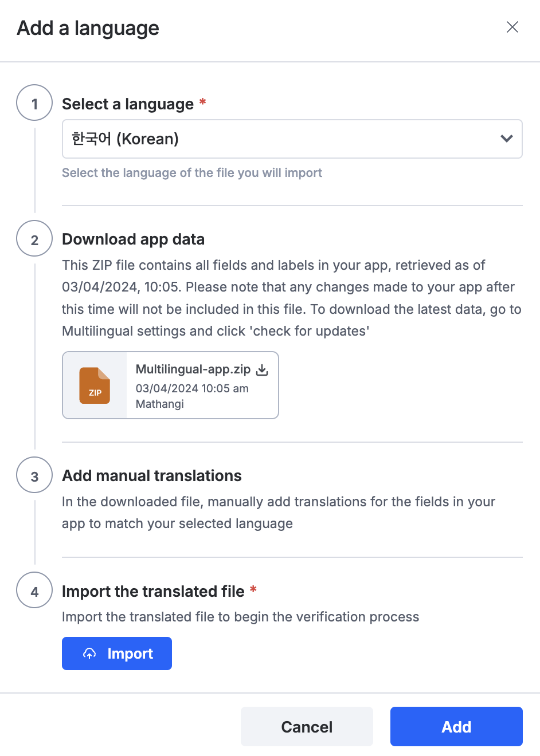Click the Multilingual-app.zip file card

170,385
